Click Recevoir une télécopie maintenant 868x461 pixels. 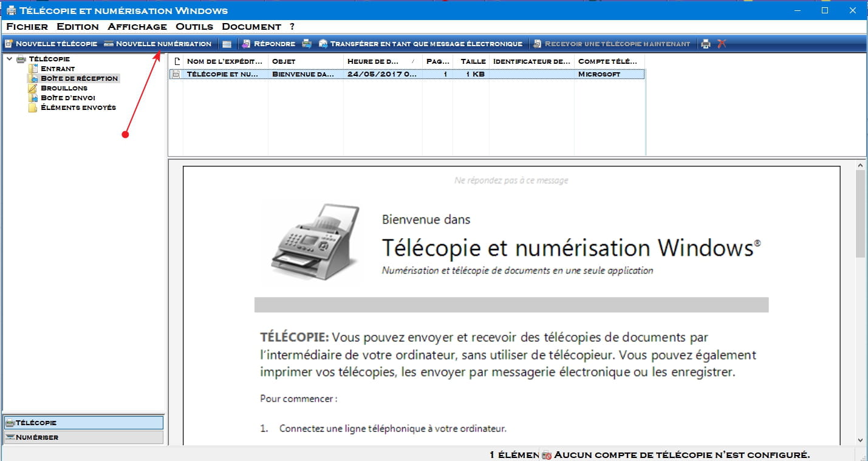tap(612, 44)
